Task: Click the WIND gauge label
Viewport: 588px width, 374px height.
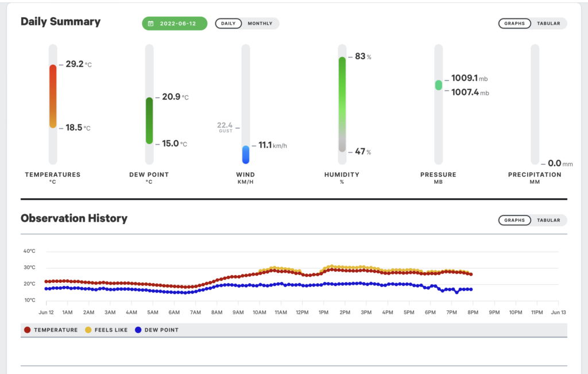Action: 246,175
